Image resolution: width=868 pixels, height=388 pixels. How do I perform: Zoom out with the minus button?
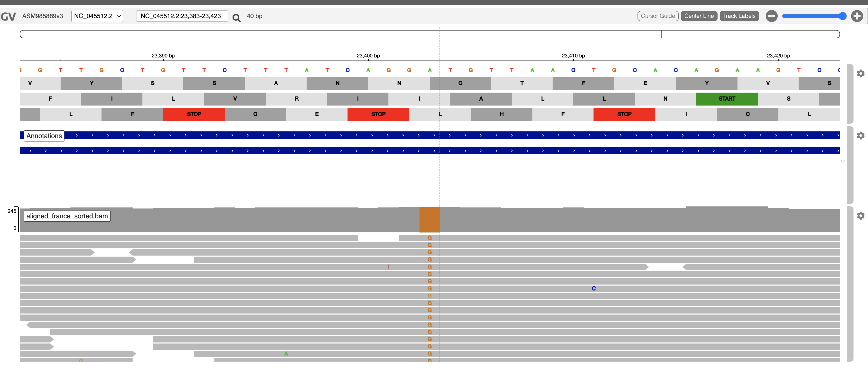point(771,16)
